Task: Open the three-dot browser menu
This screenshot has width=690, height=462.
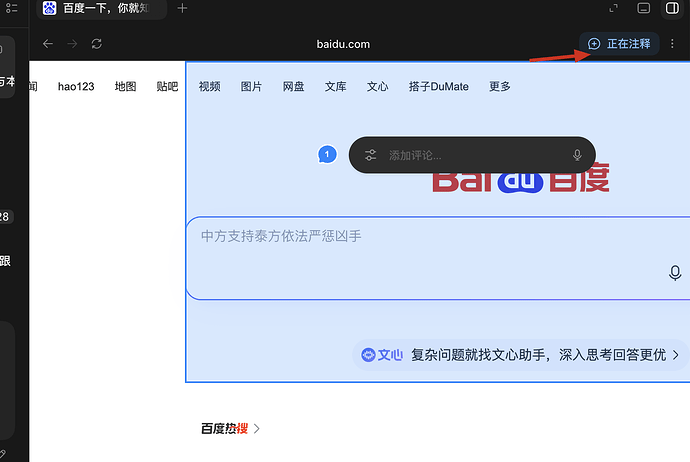Action: point(672,44)
